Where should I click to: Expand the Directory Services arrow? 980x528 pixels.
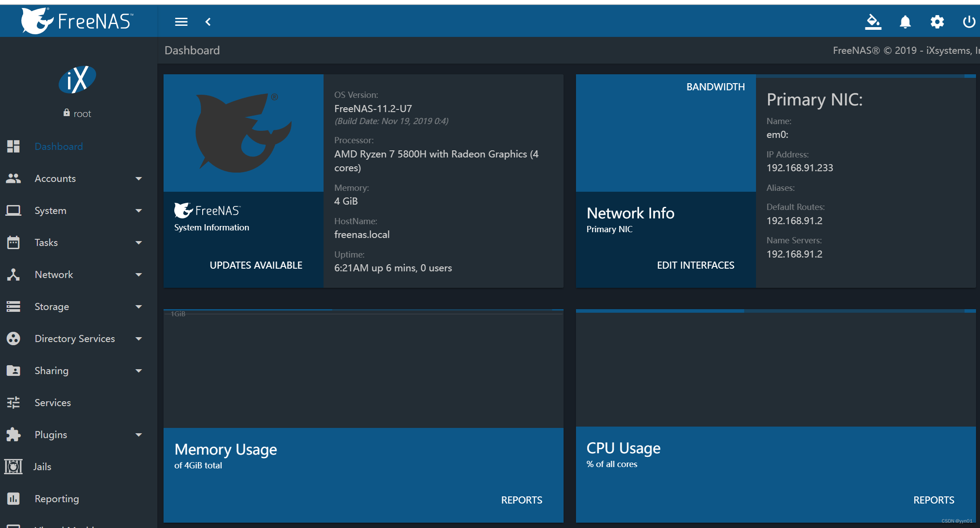(139, 339)
